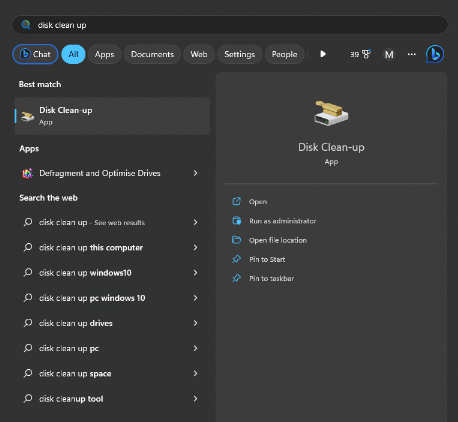The width and height of the screenshot is (458, 422).
Task: Click the Run as administrator shield icon
Action: [x=237, y=221]
